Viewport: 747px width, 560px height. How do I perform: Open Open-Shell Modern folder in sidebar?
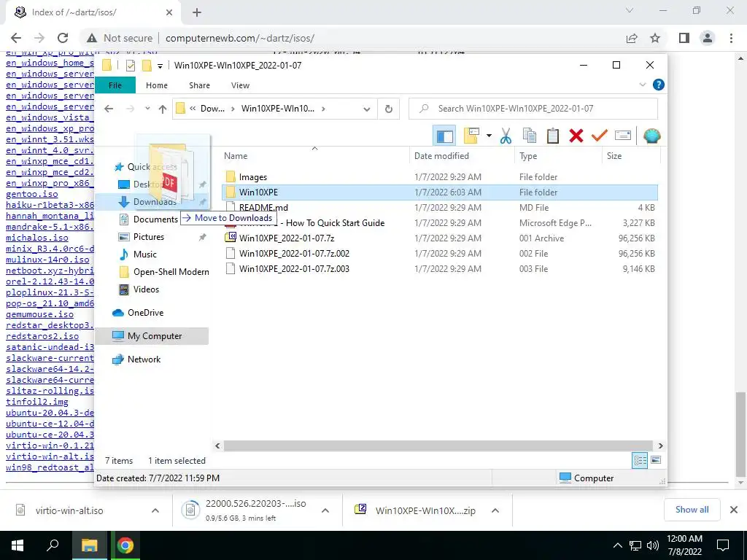[171, 272]
